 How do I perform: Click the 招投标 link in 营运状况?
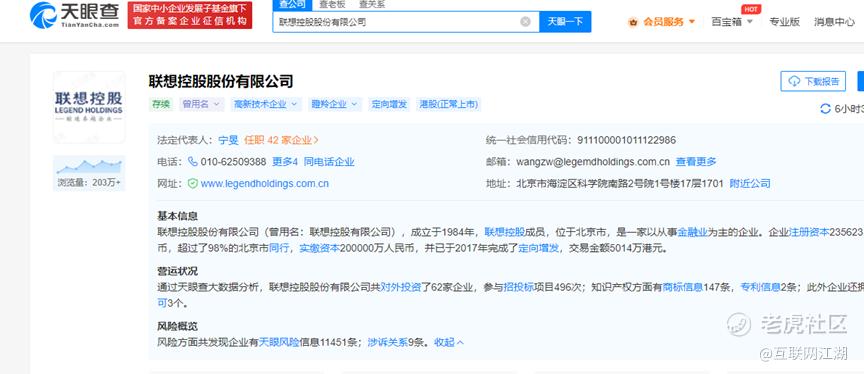519,287
